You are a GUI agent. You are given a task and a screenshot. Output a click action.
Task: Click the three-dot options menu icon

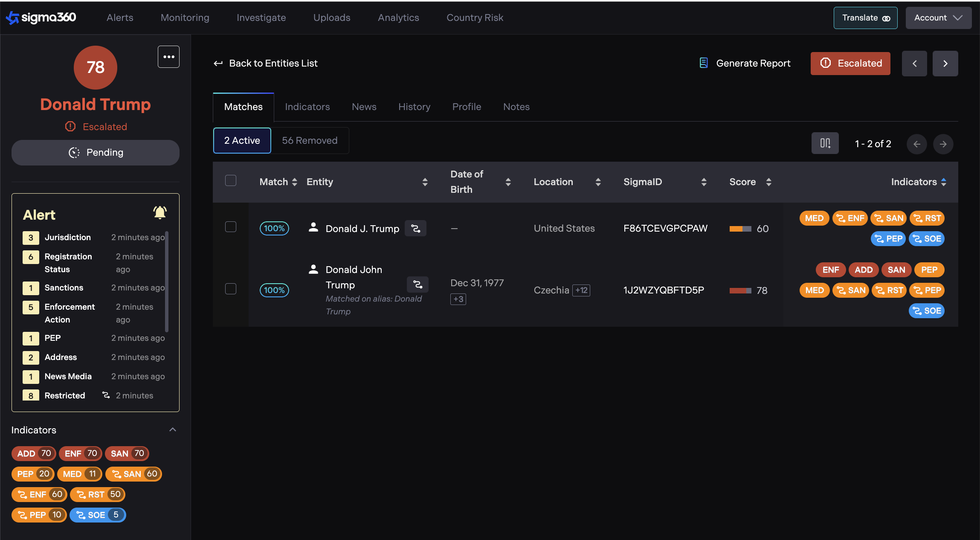(168, 57)
